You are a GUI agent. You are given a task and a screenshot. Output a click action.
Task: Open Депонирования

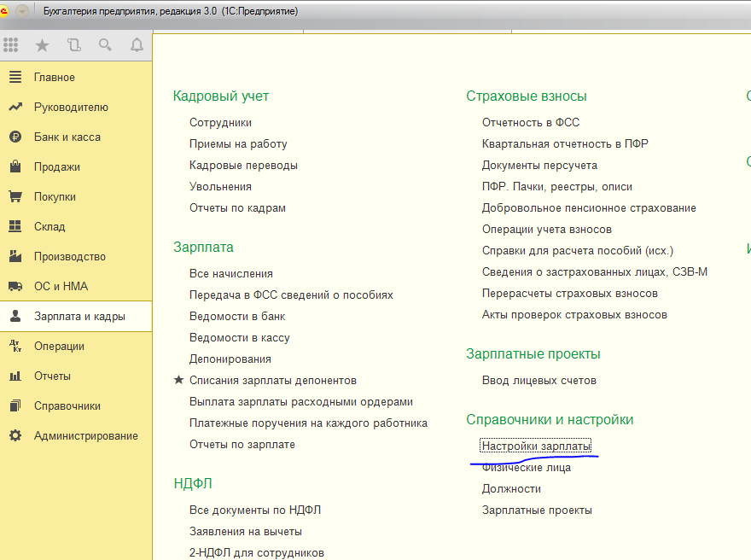[x=230, y=359]
